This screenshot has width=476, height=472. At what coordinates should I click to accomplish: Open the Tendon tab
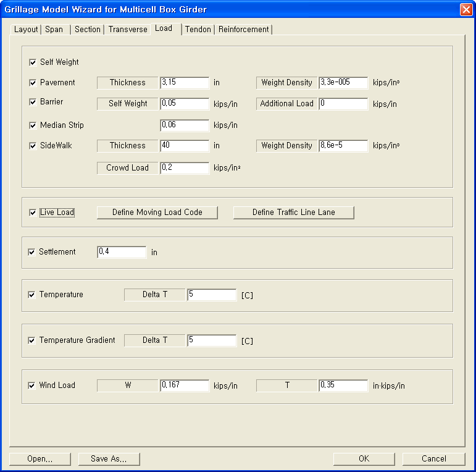[198, 30]
